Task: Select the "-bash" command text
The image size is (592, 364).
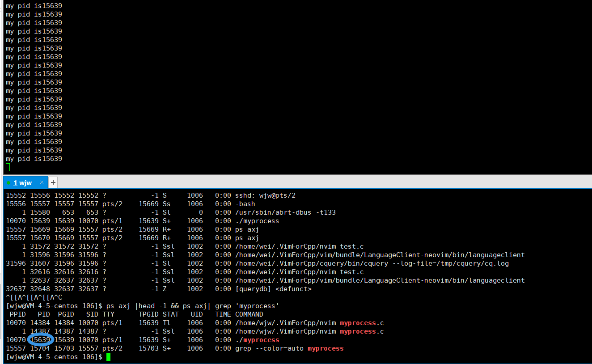Action: [245, 204]
